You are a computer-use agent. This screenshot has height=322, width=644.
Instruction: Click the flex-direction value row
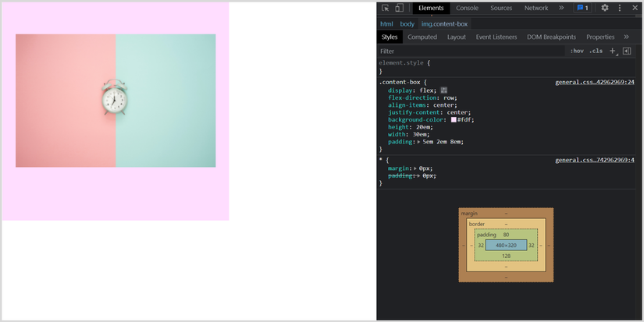449,97
